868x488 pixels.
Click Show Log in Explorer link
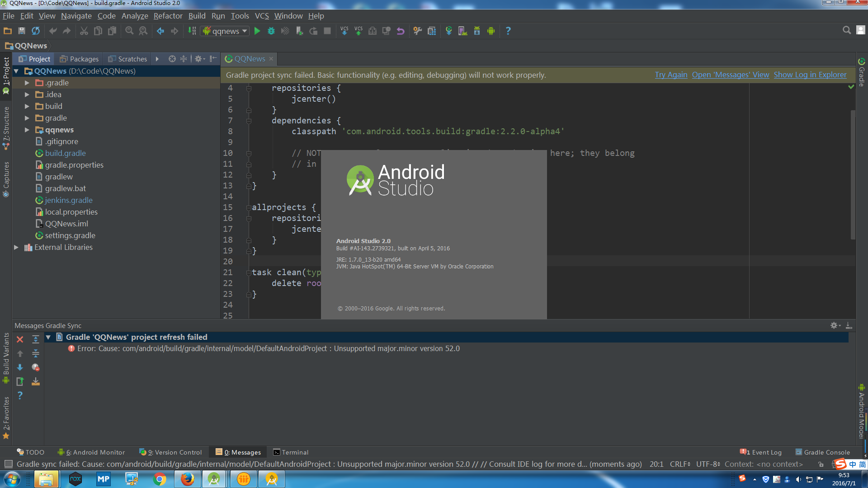point(810,75)
